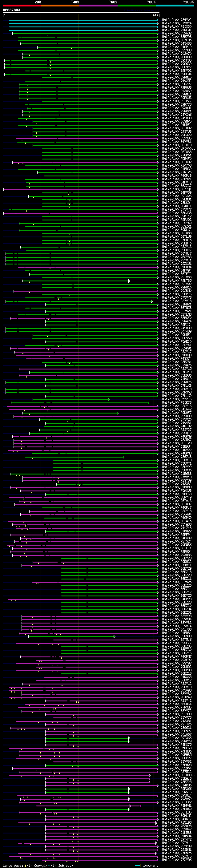Select the UniRef100_C1K5B8 label
The height and width of the screenshot is (868, 197).
tap(176, 833)
